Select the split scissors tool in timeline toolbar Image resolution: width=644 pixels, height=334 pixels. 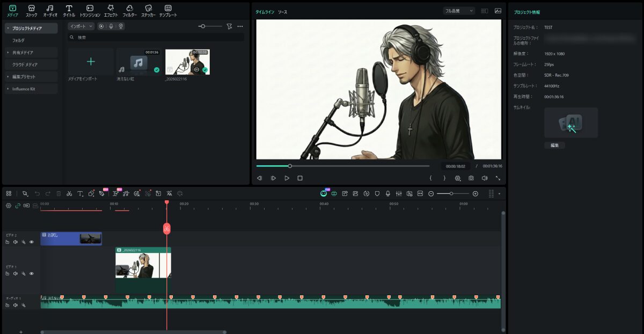point(69,193)
